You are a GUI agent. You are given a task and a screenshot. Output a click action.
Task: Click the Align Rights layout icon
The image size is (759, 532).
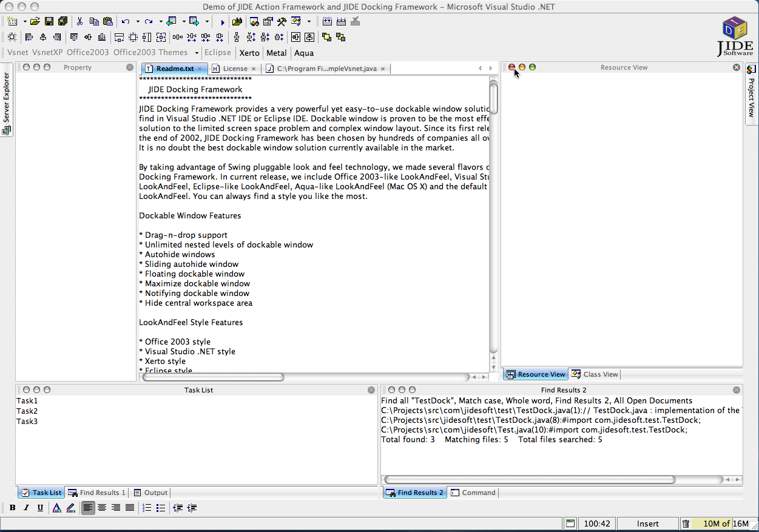(57, 37)
